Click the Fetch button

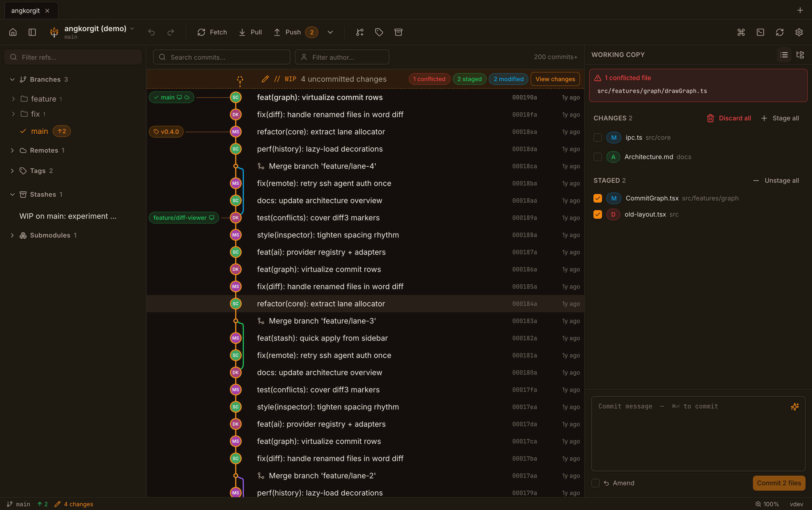[x=212, y=32]
